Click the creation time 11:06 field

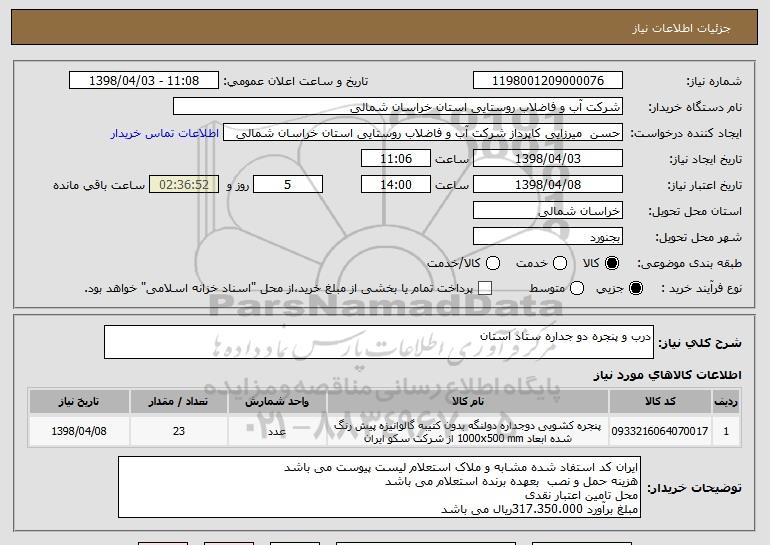396,159
